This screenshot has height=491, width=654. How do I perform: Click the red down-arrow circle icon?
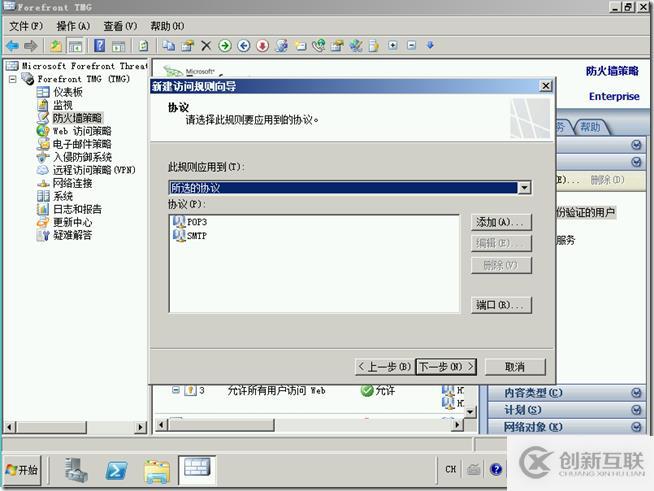262,45
